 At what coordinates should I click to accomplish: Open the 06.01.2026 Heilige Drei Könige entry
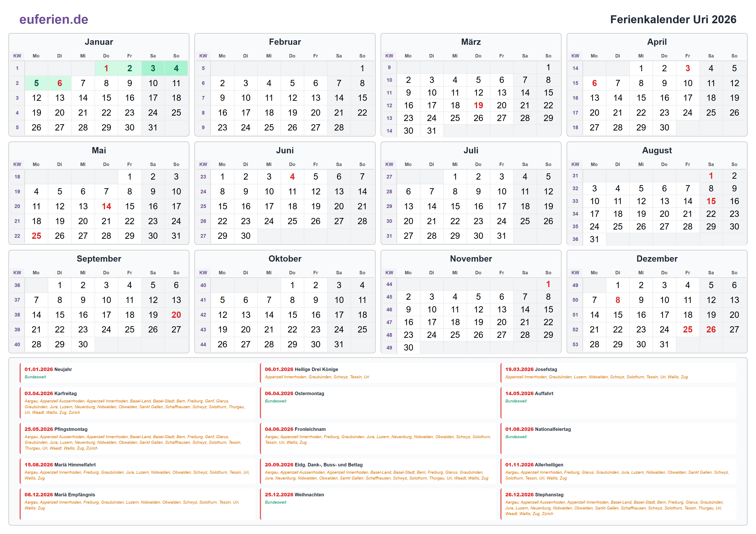(378, 373)
